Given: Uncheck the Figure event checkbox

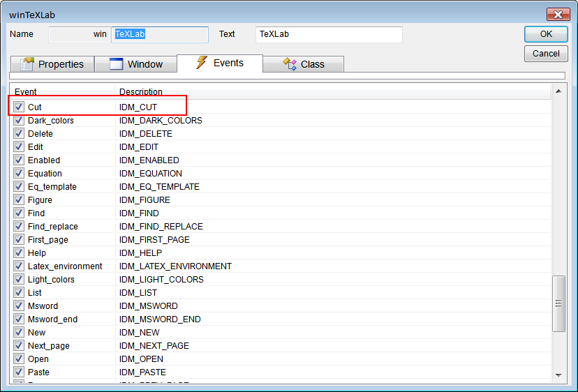Looking at the screenshot, I should pyautogui.click(x=19, y=199).
